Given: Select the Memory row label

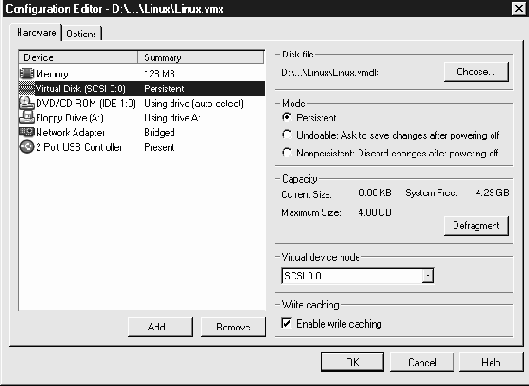Looking at the screenshot, I should coord(52,74).
